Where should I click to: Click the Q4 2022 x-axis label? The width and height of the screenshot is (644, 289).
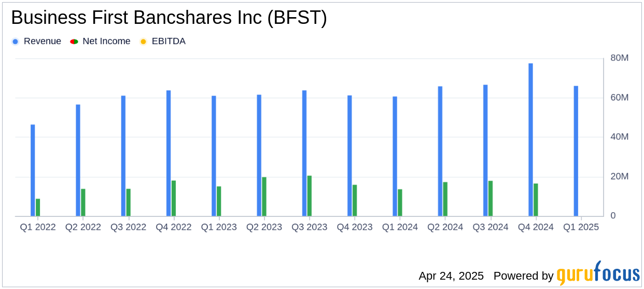pos(173,227)
